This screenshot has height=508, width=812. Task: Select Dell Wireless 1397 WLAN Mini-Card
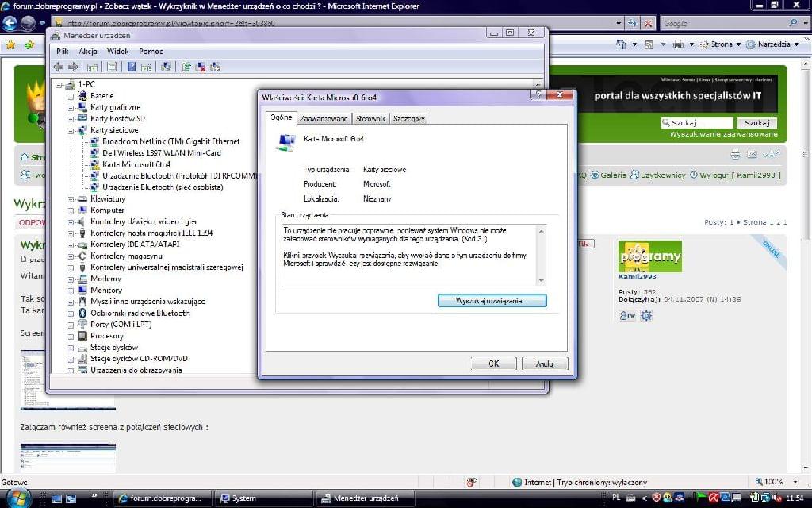point(162,153)
